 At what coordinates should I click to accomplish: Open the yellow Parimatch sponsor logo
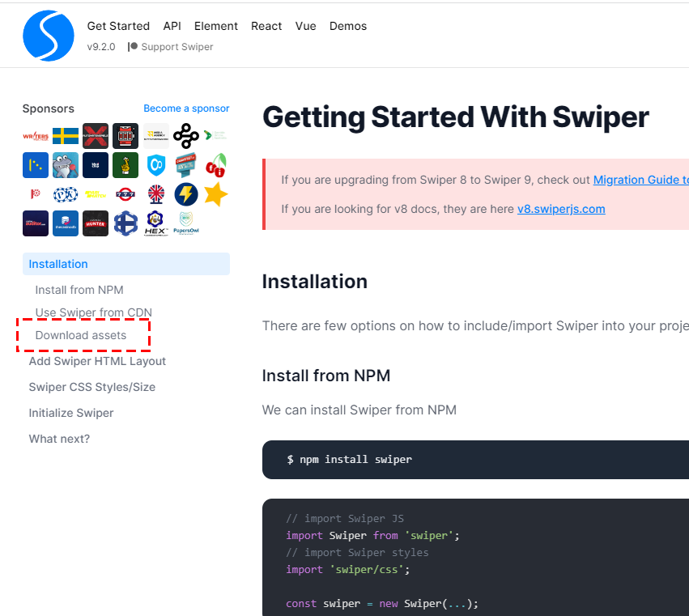click(96, 194)
